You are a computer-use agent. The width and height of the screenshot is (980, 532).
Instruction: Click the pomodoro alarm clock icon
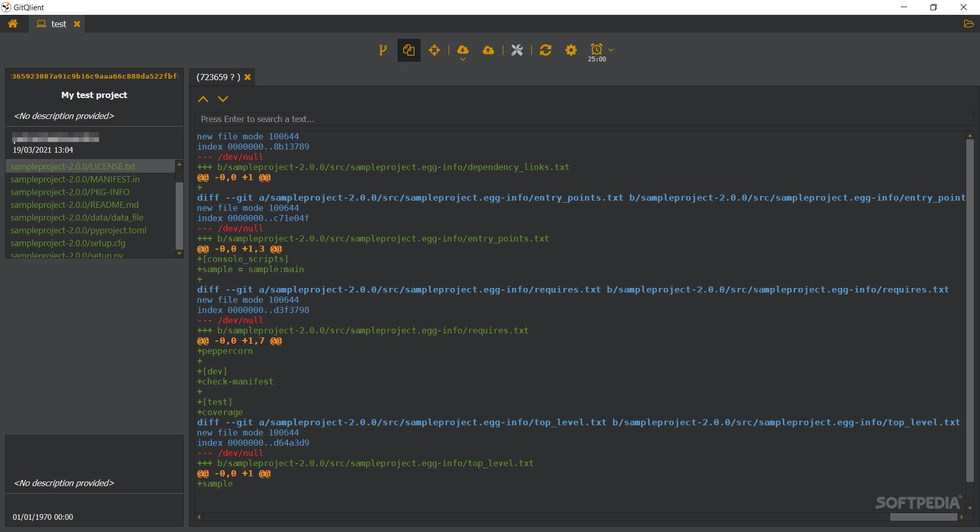coord(597,49)
